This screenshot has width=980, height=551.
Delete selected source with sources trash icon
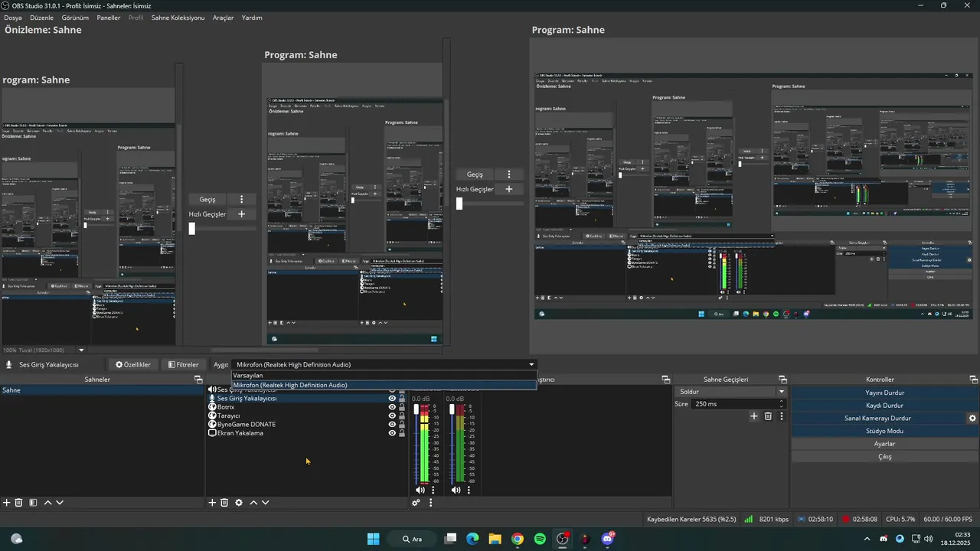pos(224,503)
